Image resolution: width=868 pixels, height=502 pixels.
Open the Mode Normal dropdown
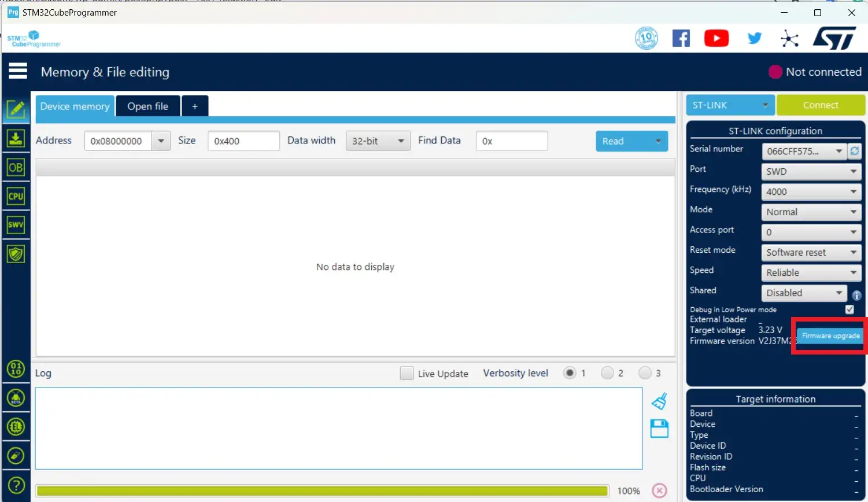811,212
